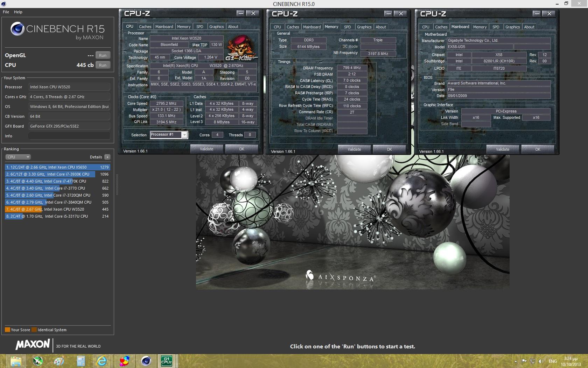Click the colorful balls taskbar icon
This screenshot has height=368, width=588.
(x=124, y=361)
